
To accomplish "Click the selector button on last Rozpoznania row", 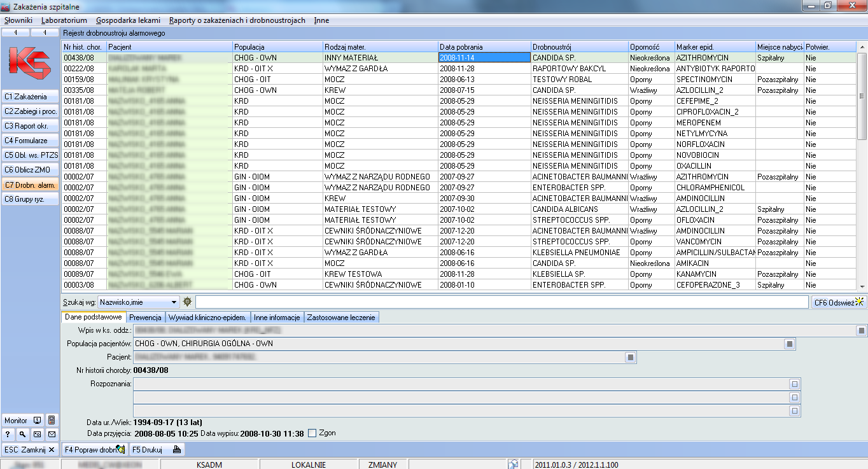I will [794, 411].
